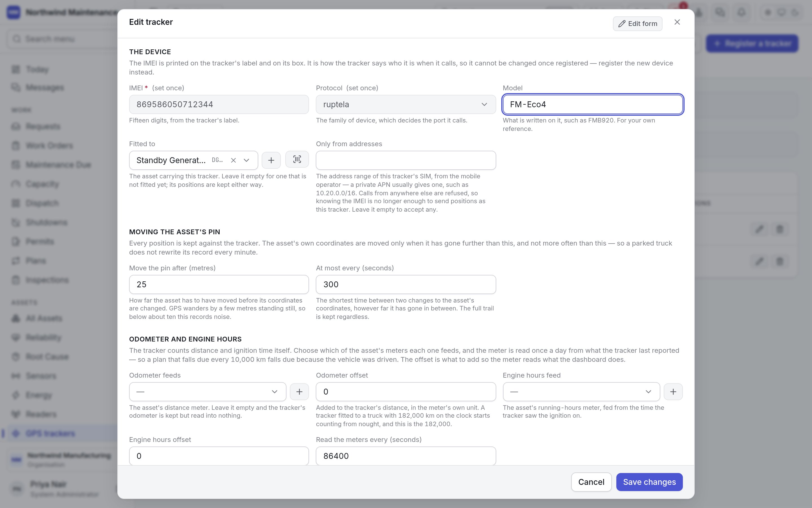Click the Model input field
The height and width of the screenshot is (508, 812).
[592, 104]
